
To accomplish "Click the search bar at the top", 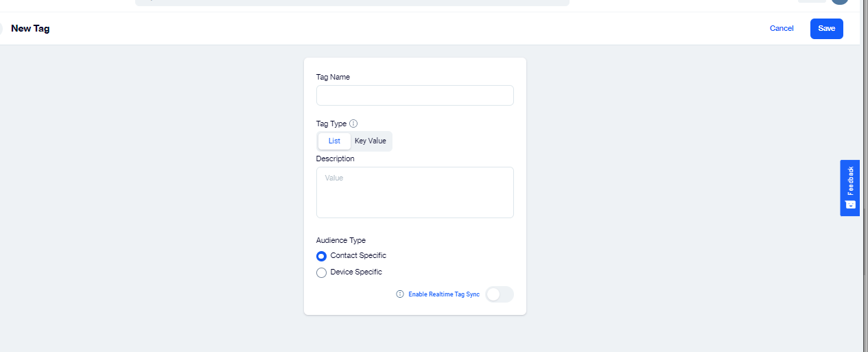I will pos(352,2).
